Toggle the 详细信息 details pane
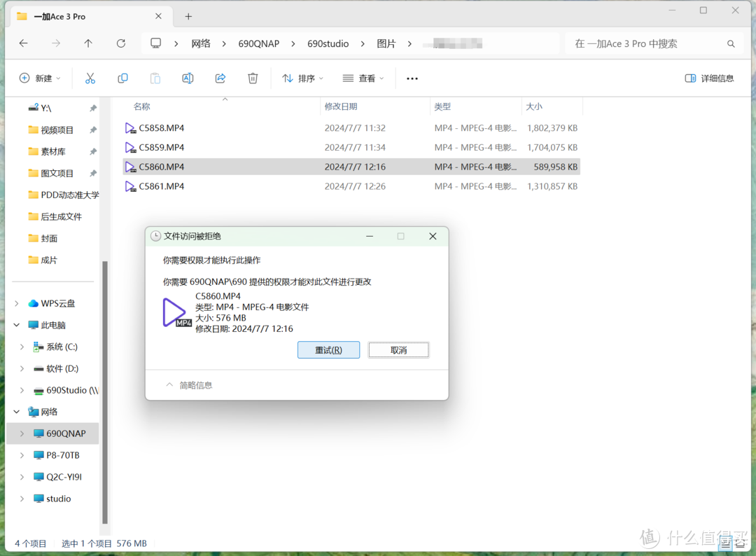This screenshot has width=756, height=556. 709,78
